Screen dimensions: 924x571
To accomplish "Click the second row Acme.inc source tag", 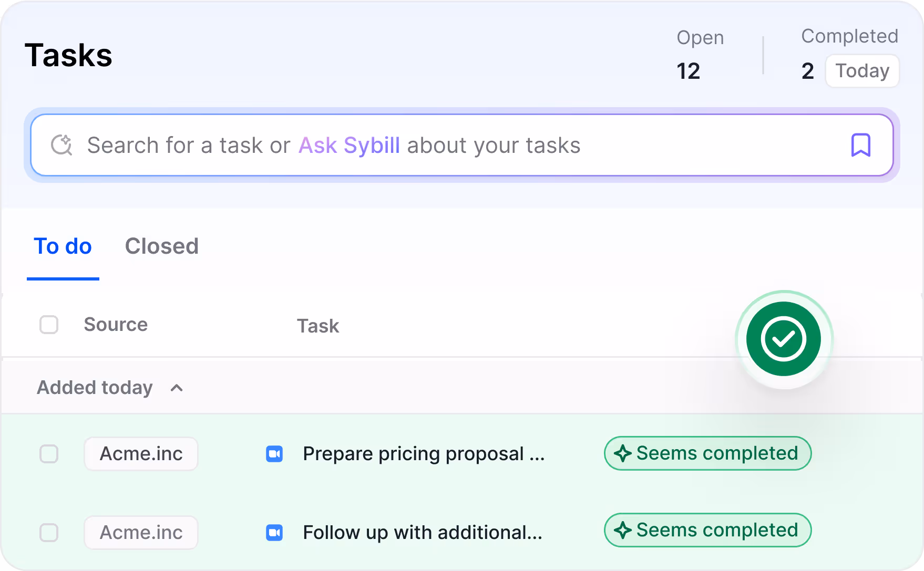I will coord(141,533).
